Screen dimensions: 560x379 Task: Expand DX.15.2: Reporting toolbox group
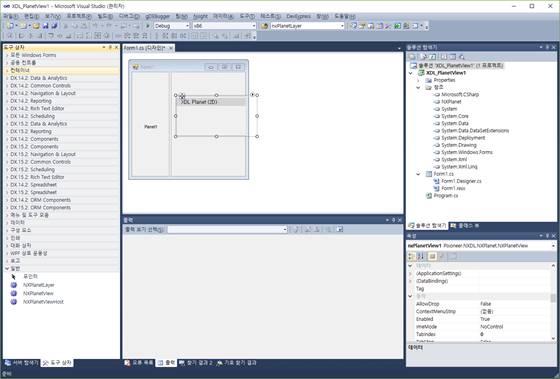click(x=7, y=131)
